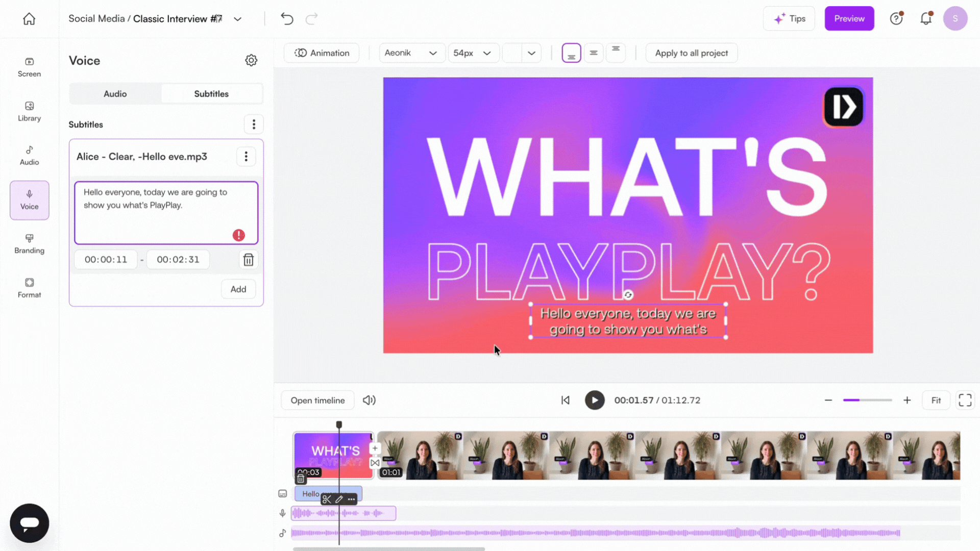Viewport: 980px width, 551px height.
Task: Enter fullscreen timeline view
Action: [965, 400]
